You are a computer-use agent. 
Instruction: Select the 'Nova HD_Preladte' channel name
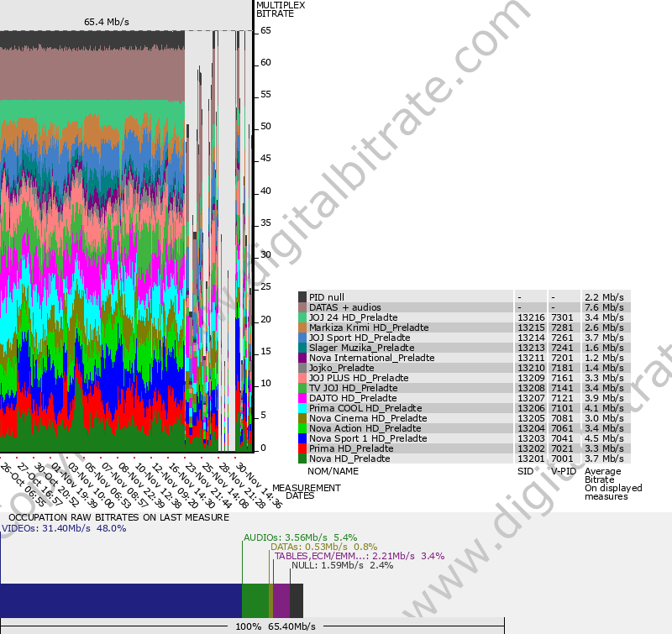[x=349, y=458]
